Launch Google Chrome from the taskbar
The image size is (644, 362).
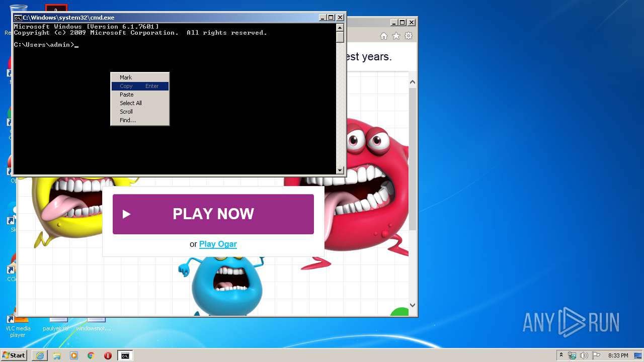pyautogui.click(x=91, y=355)
